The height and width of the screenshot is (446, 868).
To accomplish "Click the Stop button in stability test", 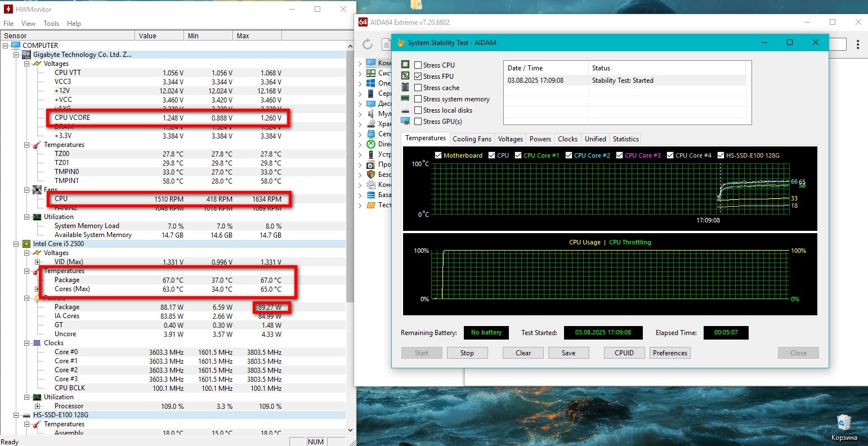I will click(467, 353).
